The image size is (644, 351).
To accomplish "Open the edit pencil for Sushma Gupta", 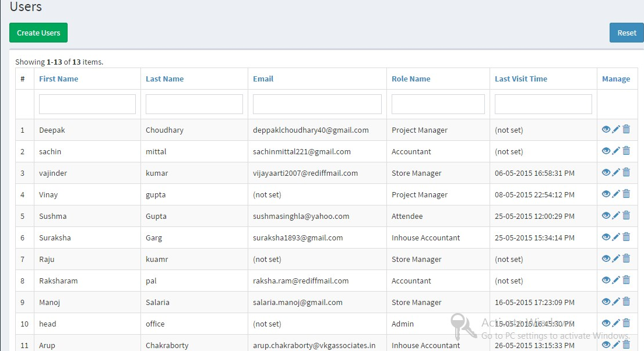I will pyautogui.click(x=616, y=215).
